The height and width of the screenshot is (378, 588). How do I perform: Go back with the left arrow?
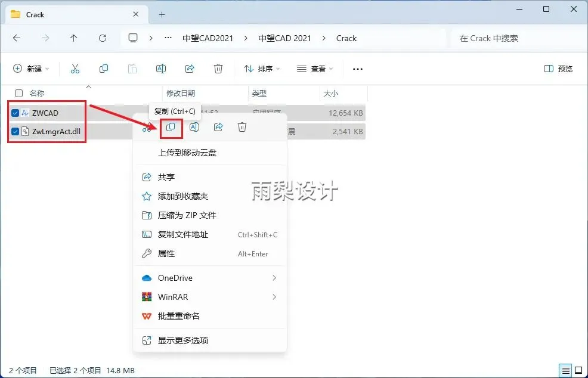click(17, 38)
